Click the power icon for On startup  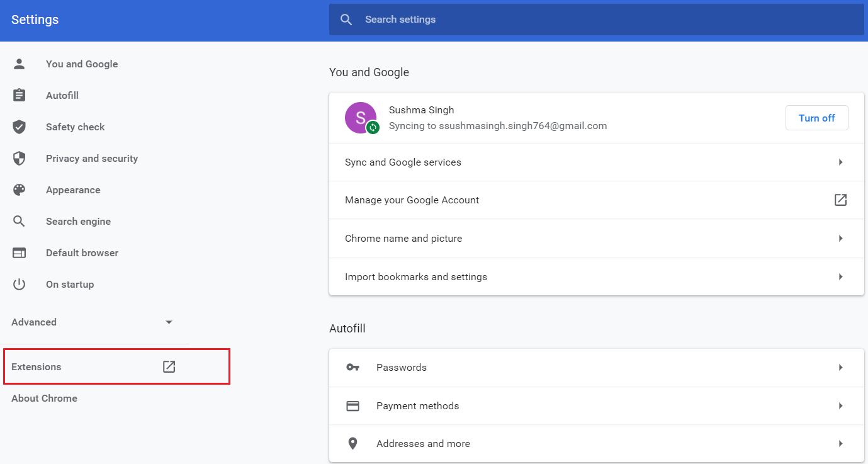tap(20, 284)
